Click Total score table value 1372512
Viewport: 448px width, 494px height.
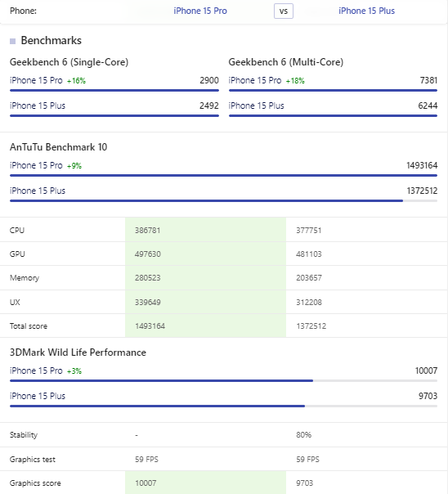tap(311, 326)
